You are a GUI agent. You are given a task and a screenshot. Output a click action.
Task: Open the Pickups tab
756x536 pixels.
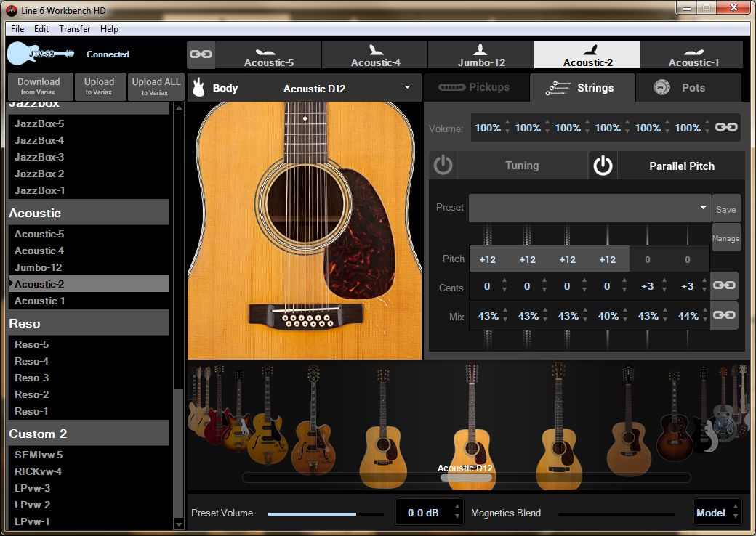[x=476, y=87]
